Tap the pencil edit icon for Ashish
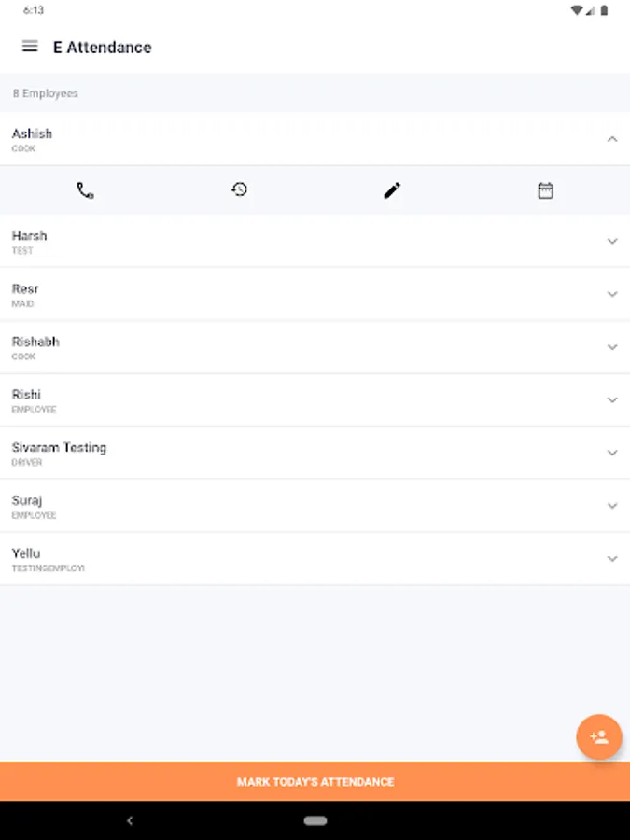Viewport: 630px width, 840px height. (x=392, y=190)
